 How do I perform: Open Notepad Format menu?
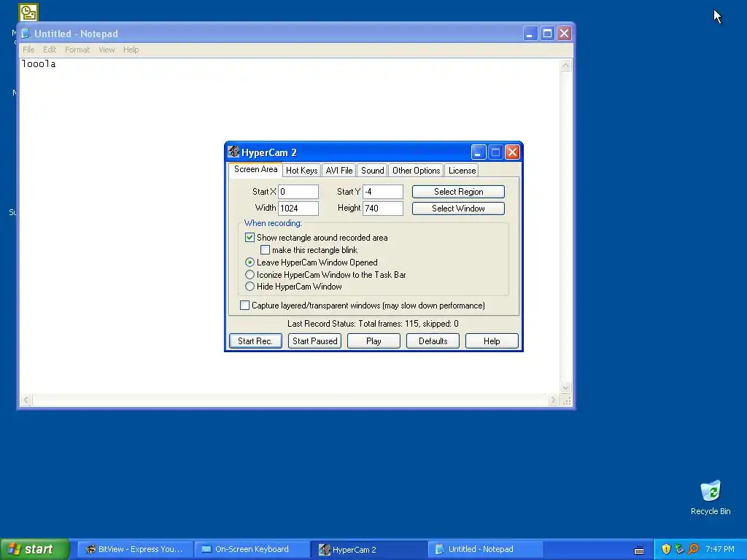click(77, 50)
